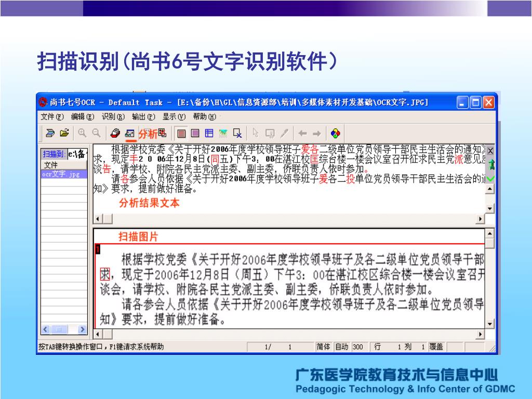The height and width of the screenshot is (399, 532).
Task: Click 300 in the status bar
Action: pyautogui.click(x=357, y=347)
